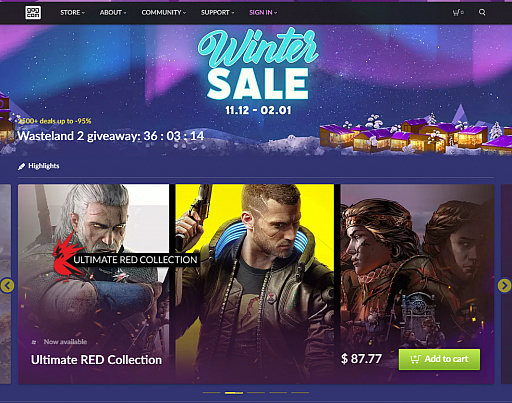Screen dimensions: 512x403
Task: Expand the COMMUNITY dropdown menu
Action: (164, 13)
